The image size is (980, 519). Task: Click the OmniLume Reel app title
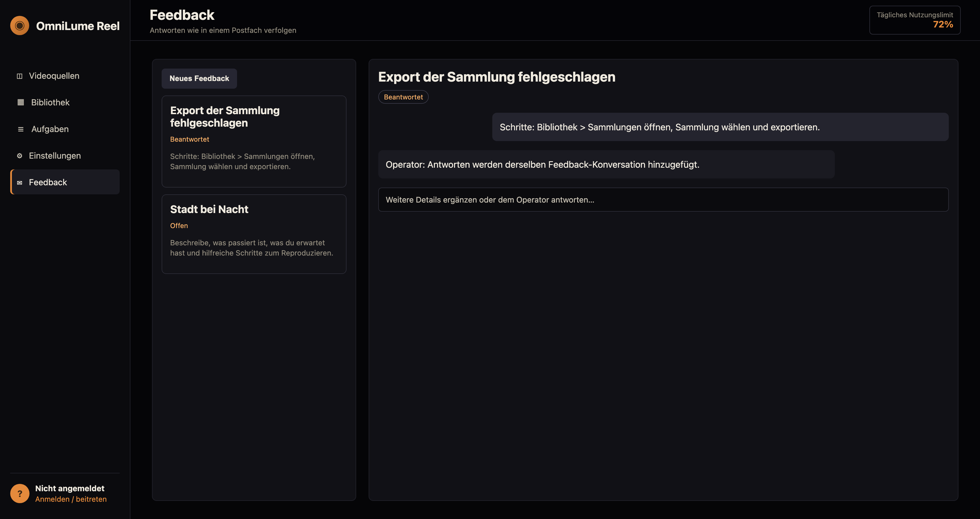[x=78, y=26]
